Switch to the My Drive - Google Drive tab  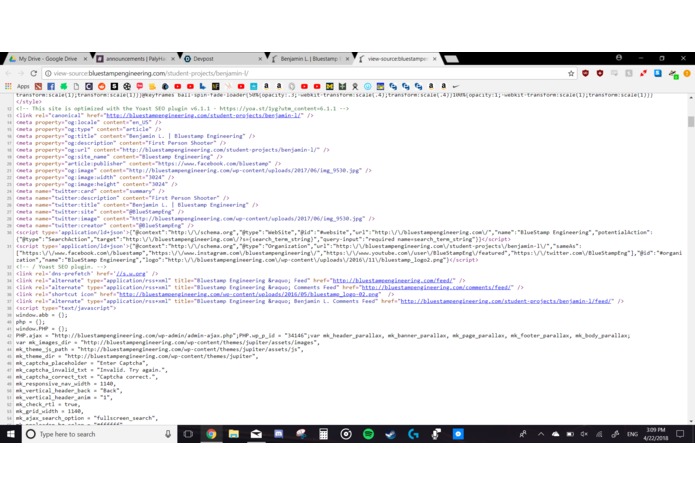tap(48, 59)
